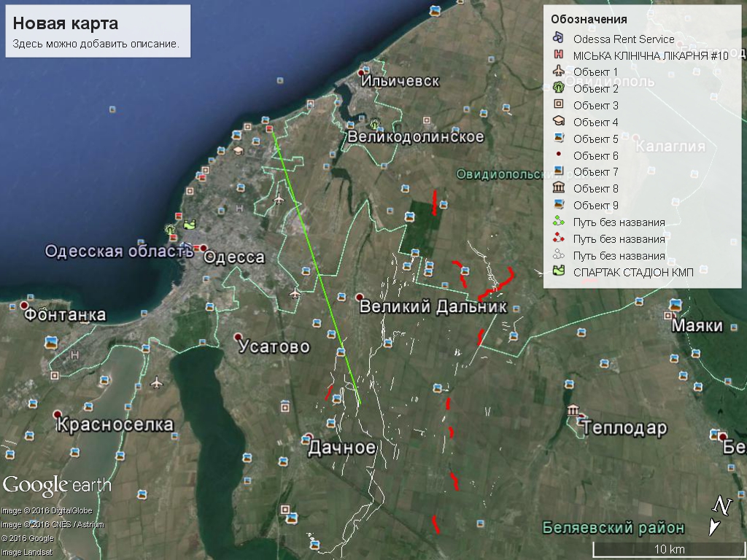This screenshot has width=747, height=560.
Task: Select the graduation cap icon beside Объект 4
Action: click(x=558, y=122)
